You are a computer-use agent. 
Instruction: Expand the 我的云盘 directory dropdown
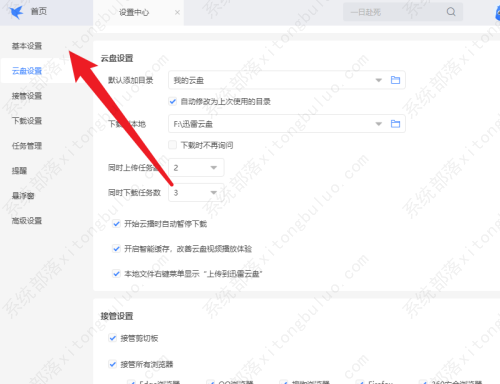(x=379, y=80)
